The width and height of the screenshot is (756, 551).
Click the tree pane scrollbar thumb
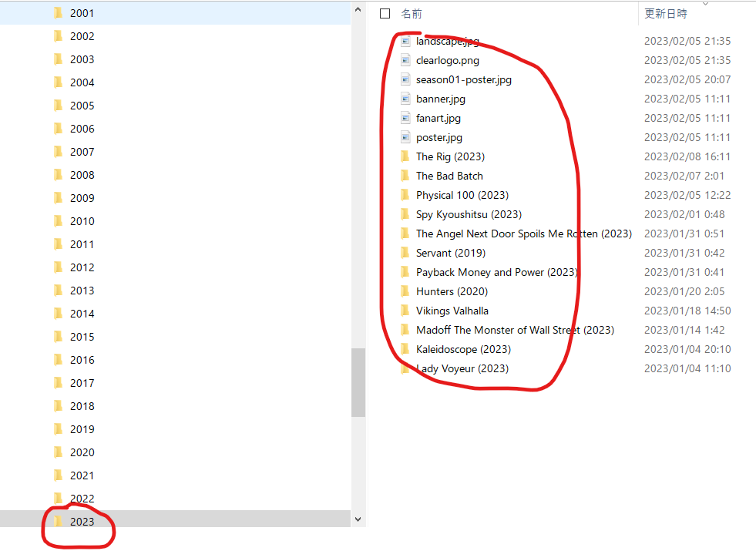point(358,383)
